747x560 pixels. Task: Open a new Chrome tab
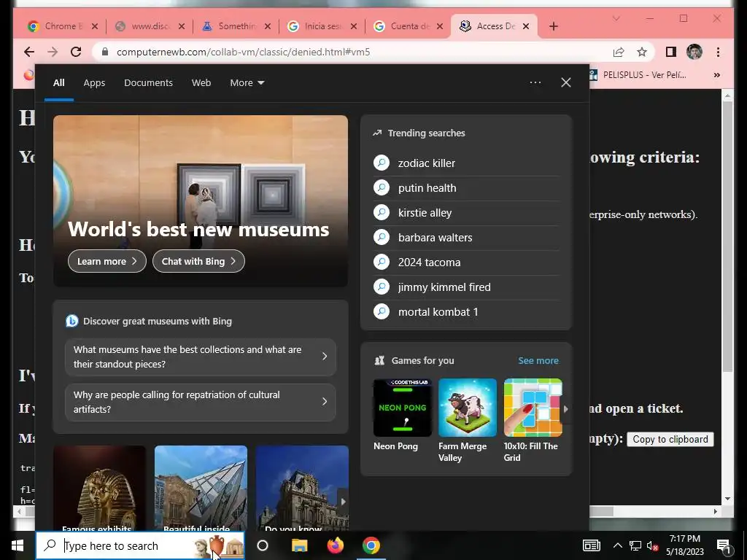[553, 26]
